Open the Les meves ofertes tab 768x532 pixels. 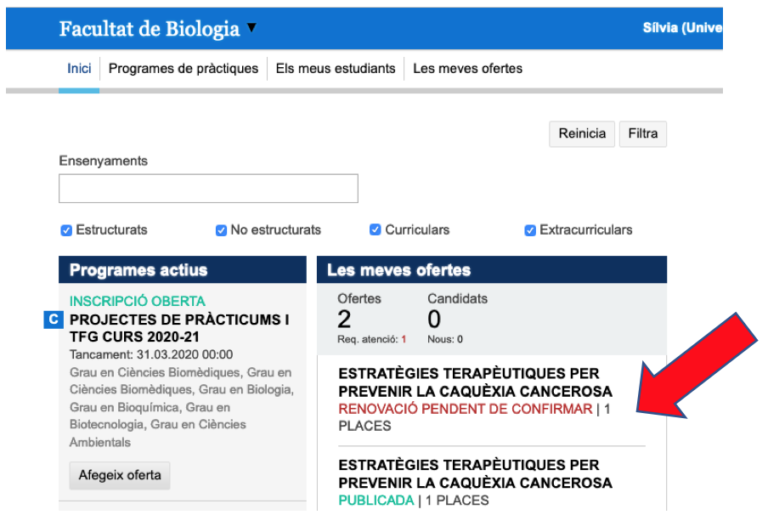(467, 69)
